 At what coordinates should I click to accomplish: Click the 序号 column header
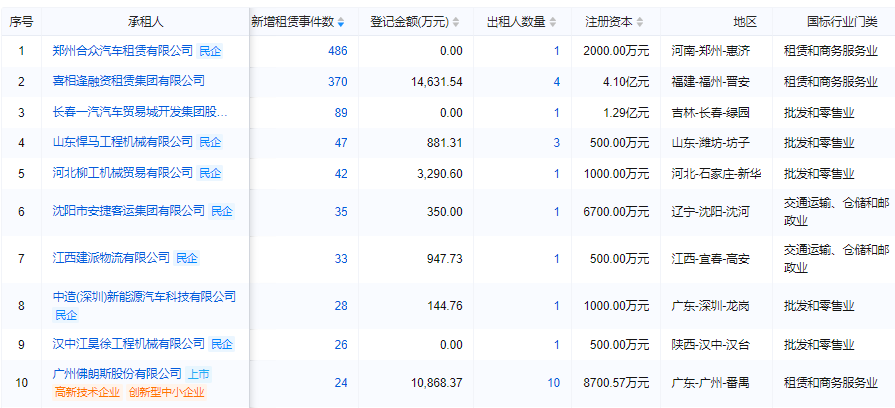click(x=21, y=22)
